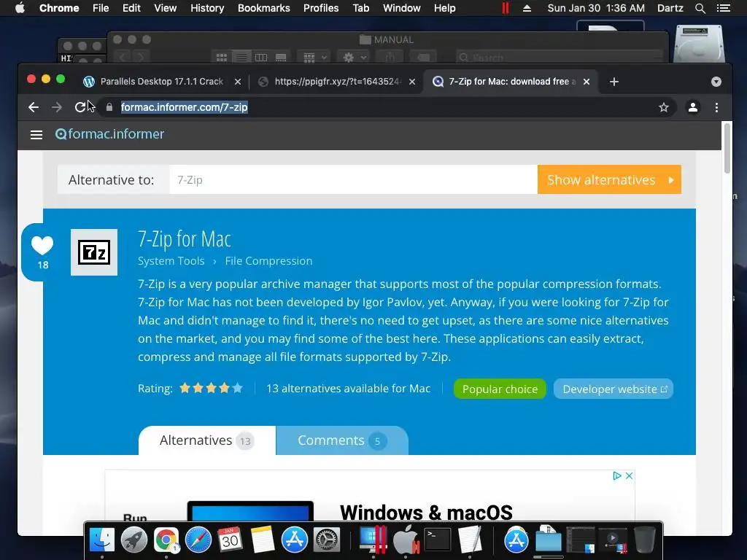The image size is (747, 560).
Task: Go back with the Chrome back arrow
Action: [34, 108]
